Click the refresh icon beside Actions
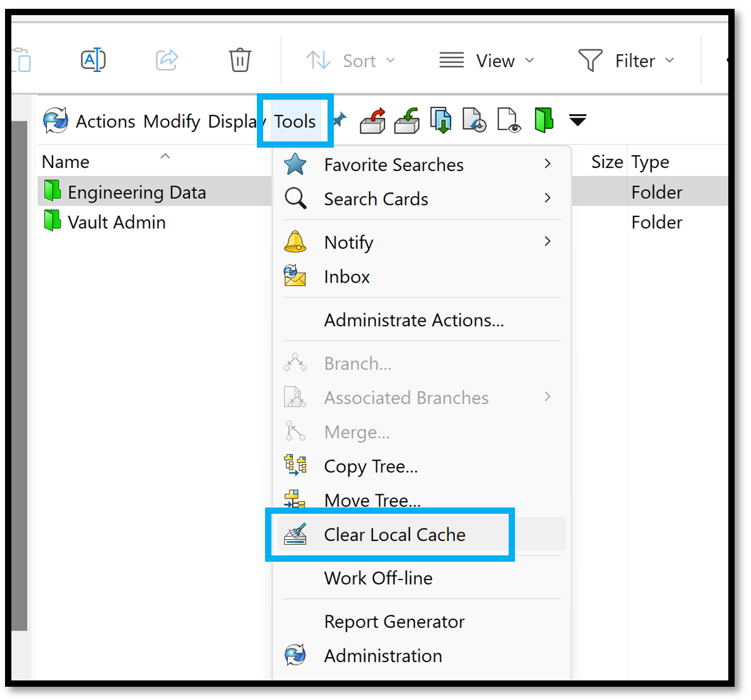Image resolution: width=751 pixels, height=700 pixels. tap(55, 121)
